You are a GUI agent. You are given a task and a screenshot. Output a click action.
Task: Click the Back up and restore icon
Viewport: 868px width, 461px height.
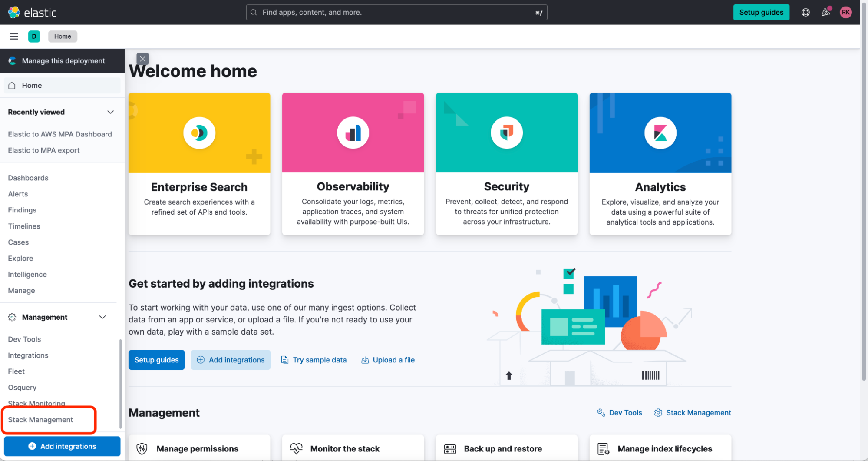coord(450,449)
